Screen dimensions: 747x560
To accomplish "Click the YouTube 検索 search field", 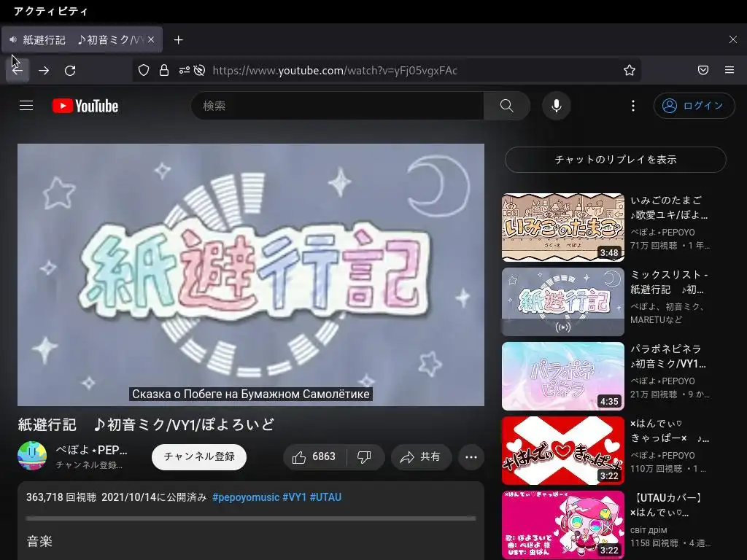I will click(337, 106).
